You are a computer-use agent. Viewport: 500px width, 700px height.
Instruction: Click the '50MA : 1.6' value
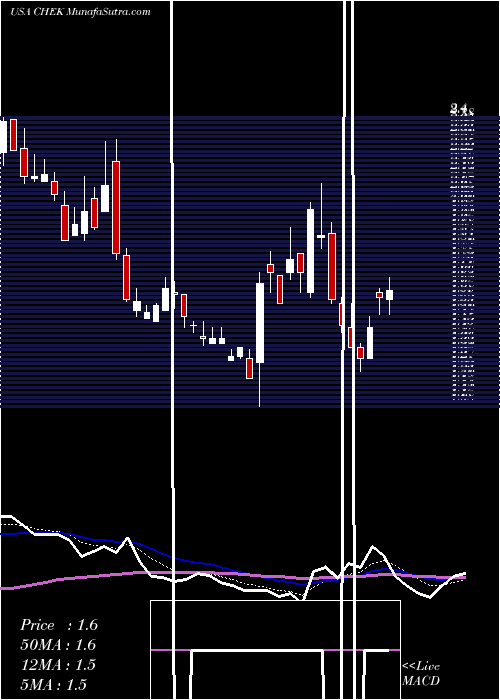tap(58, 645)
